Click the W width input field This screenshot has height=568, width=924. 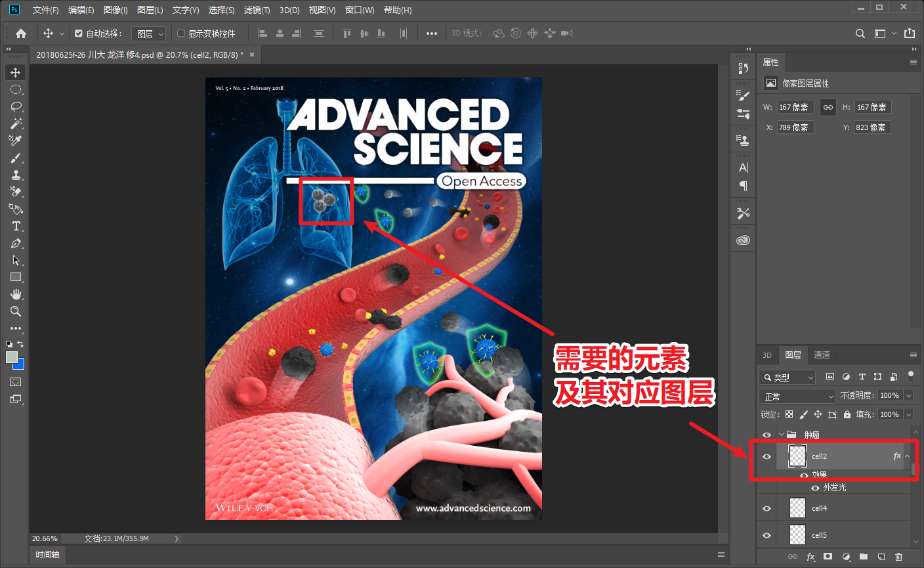click(795, 107)
